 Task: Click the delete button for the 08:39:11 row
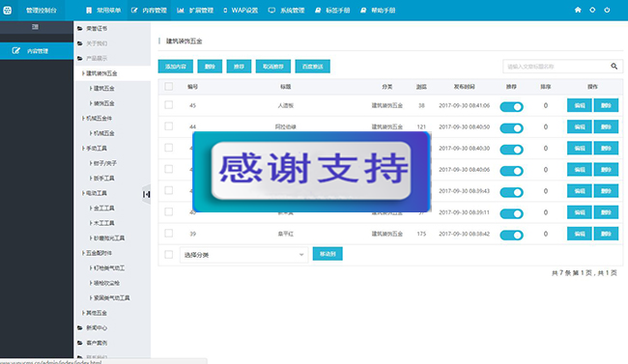pos(606,212)
